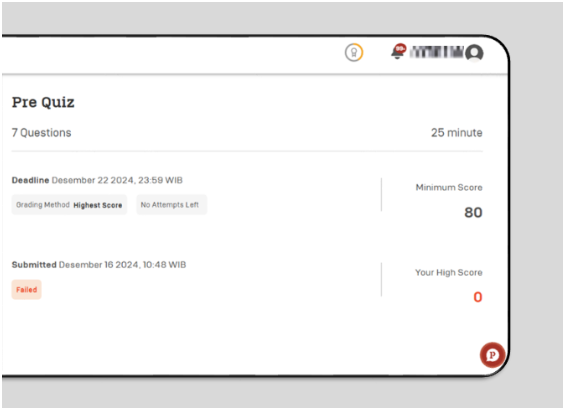Screen dimensions: 563x408
Task: Click the 25 minute duration label
Action: point(457,133)
